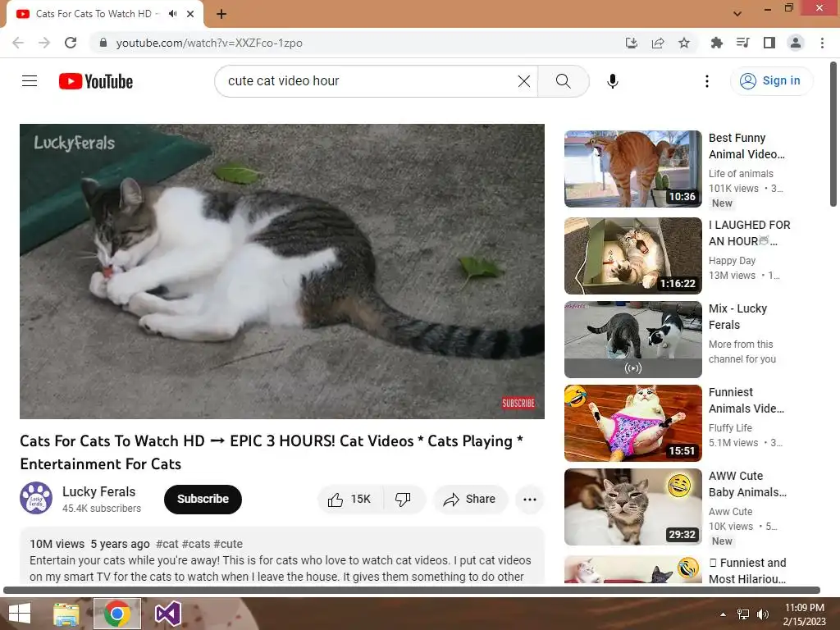This screenshot has width=840, height=630.
Task: Close the Cats For Cats tab
Action: pyautogui.click(x=190, y=14)
